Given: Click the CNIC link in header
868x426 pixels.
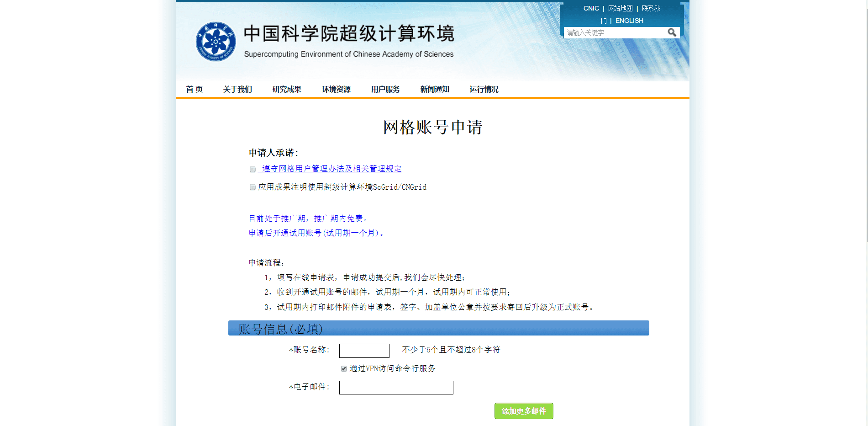Looking at the screenshot, I should point(591,8).
